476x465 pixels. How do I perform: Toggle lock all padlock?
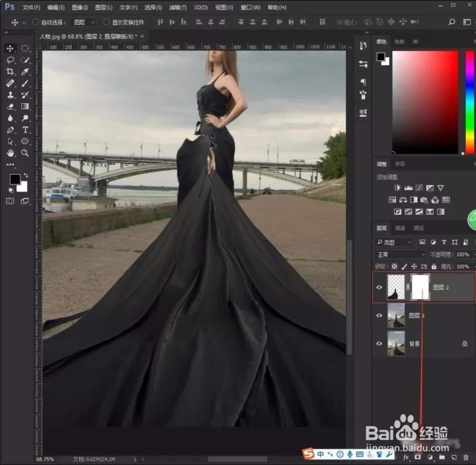click(x=434, y=267)
